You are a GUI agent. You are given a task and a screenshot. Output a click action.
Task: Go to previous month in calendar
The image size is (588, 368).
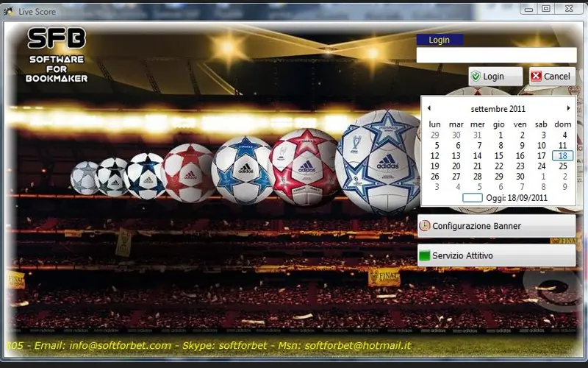click(x=429, y=108)
